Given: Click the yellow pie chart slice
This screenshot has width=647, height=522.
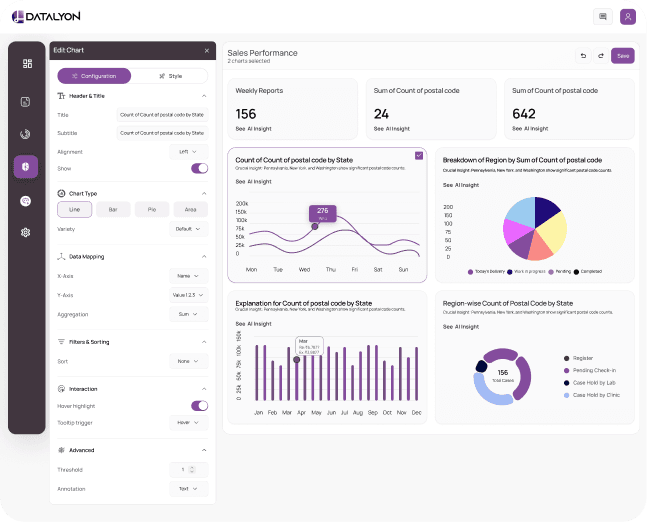Looking at the screenshot, I should [x=553, y=232].
